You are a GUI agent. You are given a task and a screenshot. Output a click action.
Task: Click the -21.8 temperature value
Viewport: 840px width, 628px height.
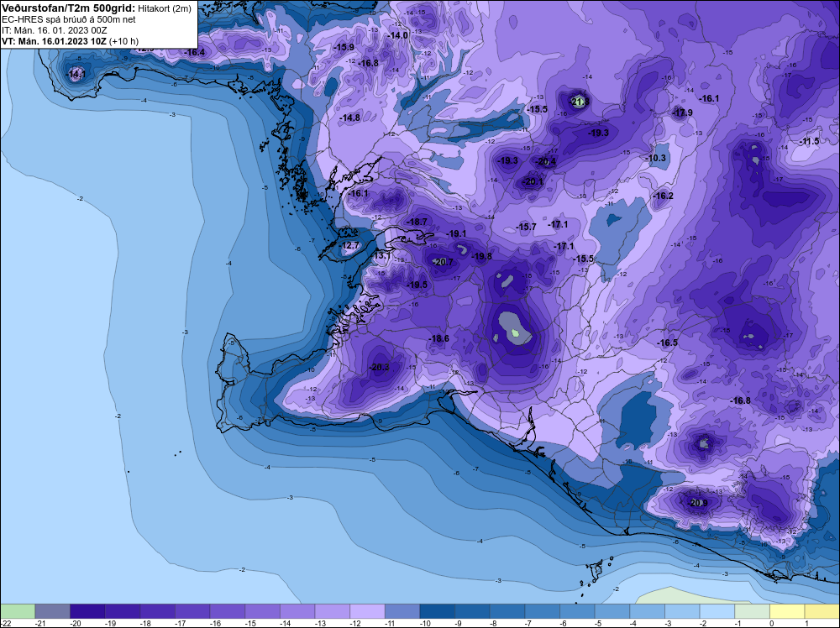tap(580, 102)
